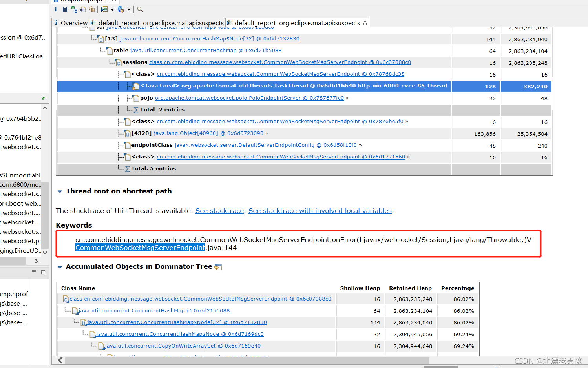The image size is (588, 368).
Task: Open DefaultServerEndpointConfig @ 0x6d58f10f0 link
Action: click(x=266, y=145)
